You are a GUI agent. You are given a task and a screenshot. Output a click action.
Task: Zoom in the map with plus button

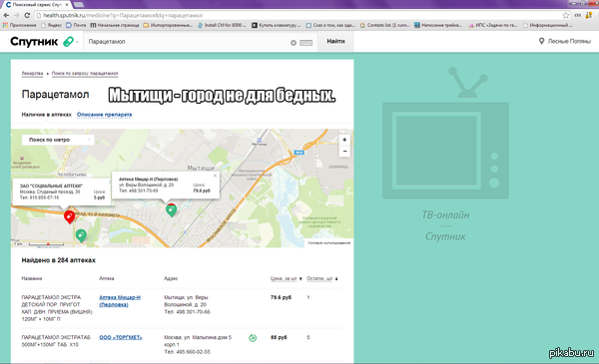click(344, 140)
